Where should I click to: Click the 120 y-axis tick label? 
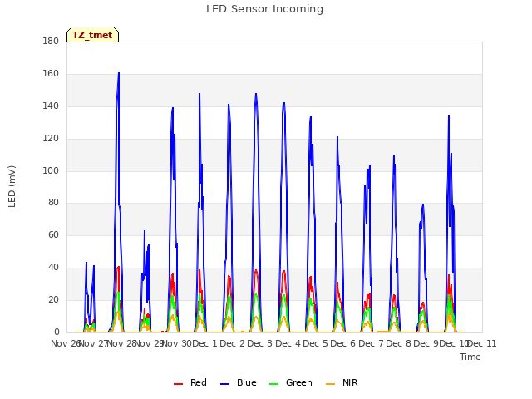(51, 139)
